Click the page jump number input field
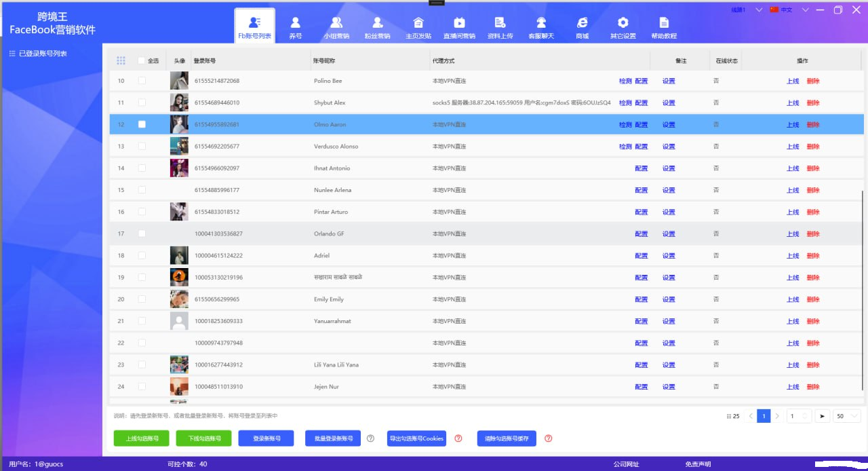868x471 pixels. (795, 416)
